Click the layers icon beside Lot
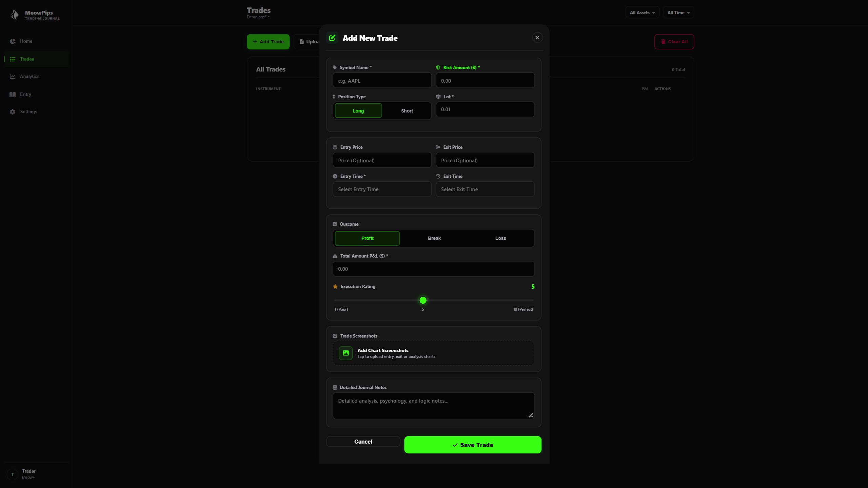The height and width of the screenshot is (488, 868). point(438,97)
